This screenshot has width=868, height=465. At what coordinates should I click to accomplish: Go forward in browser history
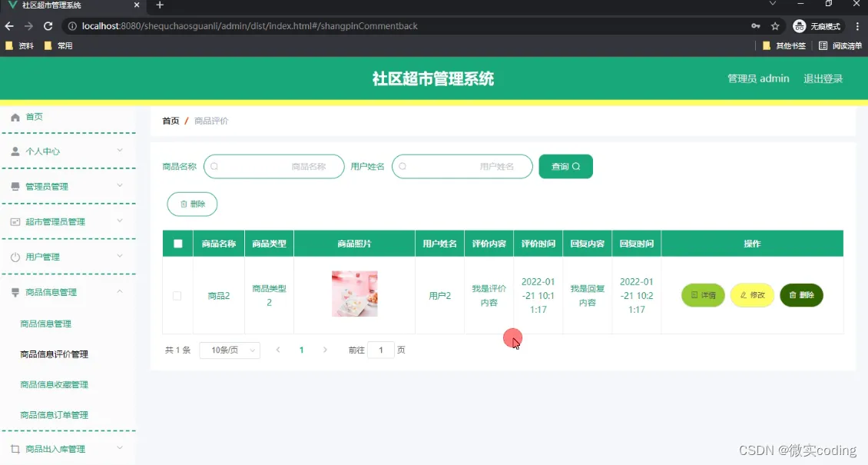tap(28, 26)
